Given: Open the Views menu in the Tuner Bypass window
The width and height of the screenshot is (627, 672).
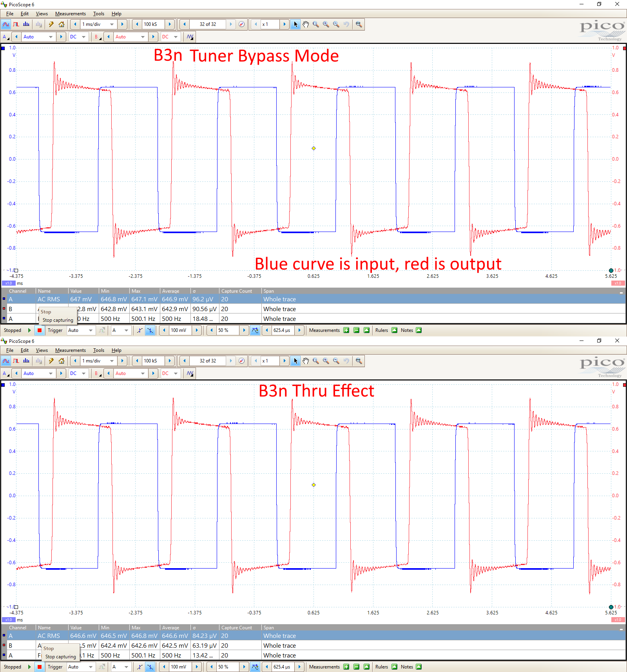Looking at the screenshot, I should (42, 14).
